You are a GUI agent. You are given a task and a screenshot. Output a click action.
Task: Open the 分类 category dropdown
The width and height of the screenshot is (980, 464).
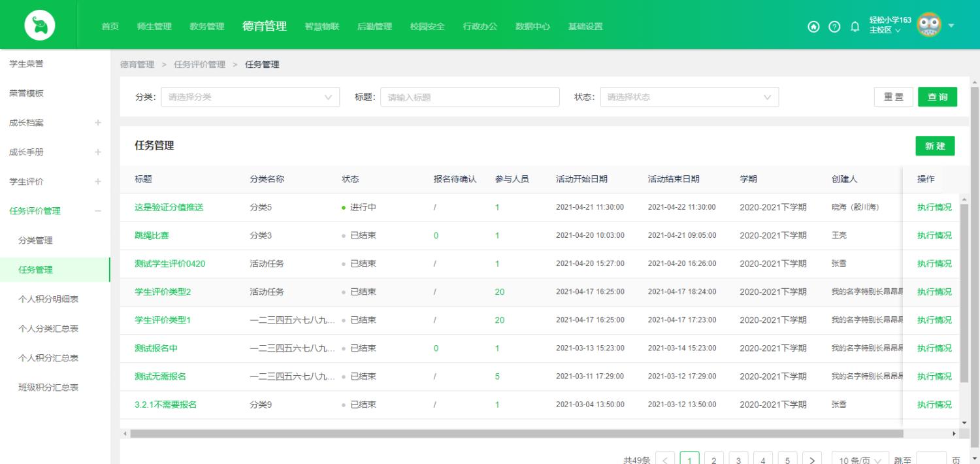tap(250, 96)
